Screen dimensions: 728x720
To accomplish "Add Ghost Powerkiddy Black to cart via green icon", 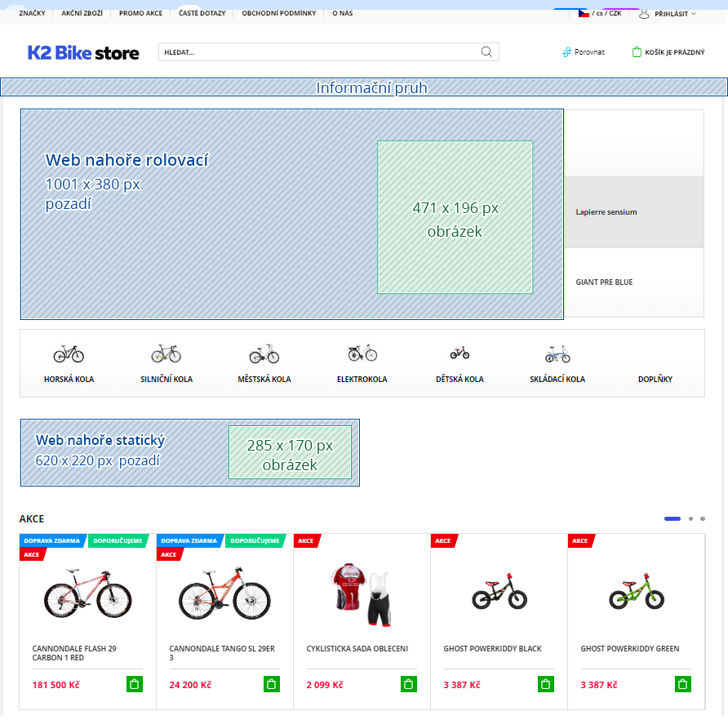I will (x=546, y=684).
